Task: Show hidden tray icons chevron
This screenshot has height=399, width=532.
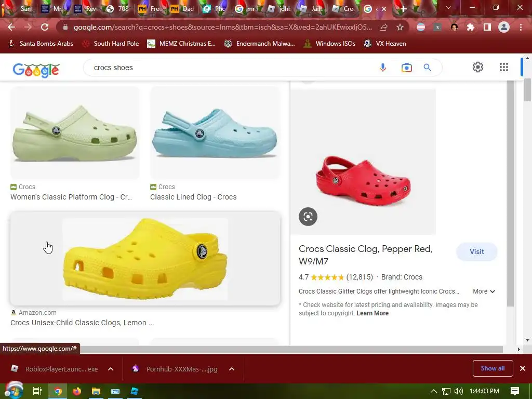Action: coord(434,391)
